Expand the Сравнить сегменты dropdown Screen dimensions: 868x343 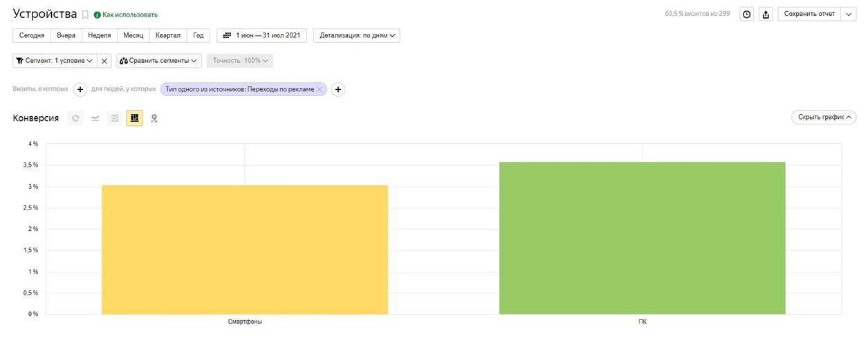tap(159, 61)
